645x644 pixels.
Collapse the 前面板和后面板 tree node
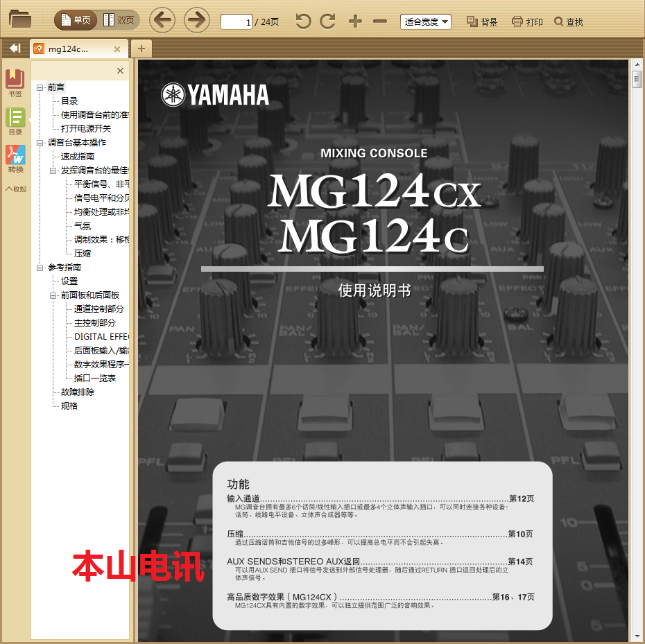point(53,296)
